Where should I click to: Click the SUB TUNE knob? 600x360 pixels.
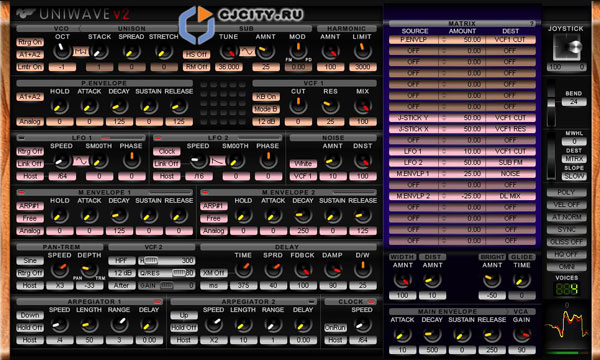[x=228, y=51]
